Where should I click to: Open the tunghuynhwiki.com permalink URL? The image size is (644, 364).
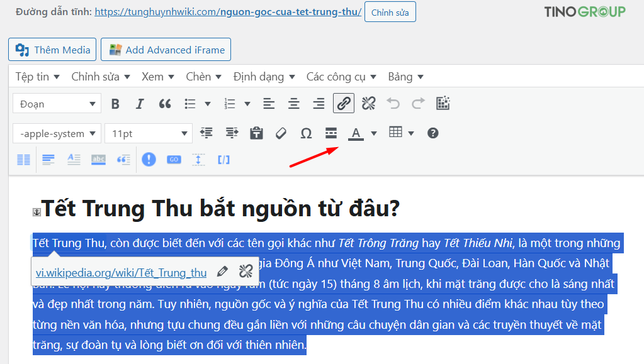coord(228,12)
